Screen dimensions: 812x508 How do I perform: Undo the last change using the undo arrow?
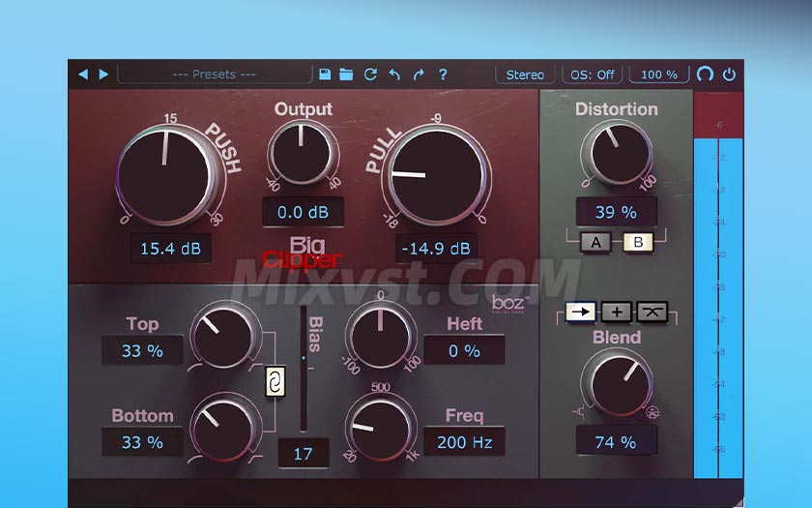[394, 75]
